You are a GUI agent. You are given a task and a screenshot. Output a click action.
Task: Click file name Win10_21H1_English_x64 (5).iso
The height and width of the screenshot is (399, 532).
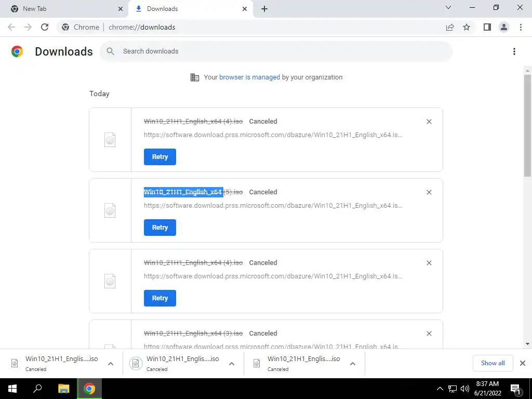(193, 192)
